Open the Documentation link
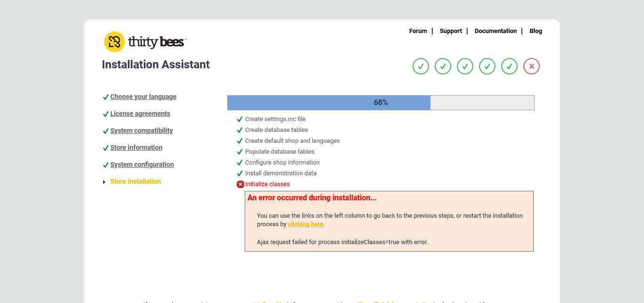644x303 pixels. [495, 31]
